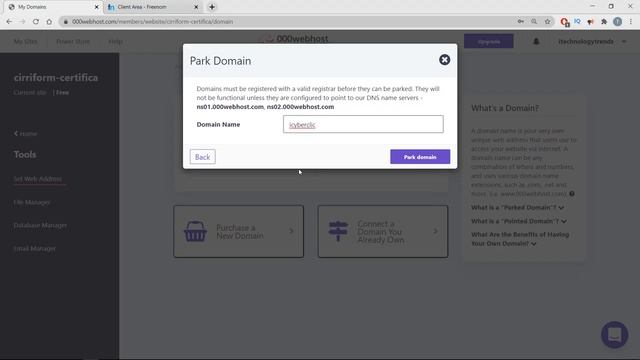640x360 pixels.
Task: Reload the current page
Action: pos(36,22)
